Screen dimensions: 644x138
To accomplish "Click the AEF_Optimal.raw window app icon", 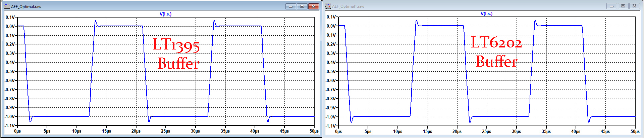I will click(x=7, y=6).
